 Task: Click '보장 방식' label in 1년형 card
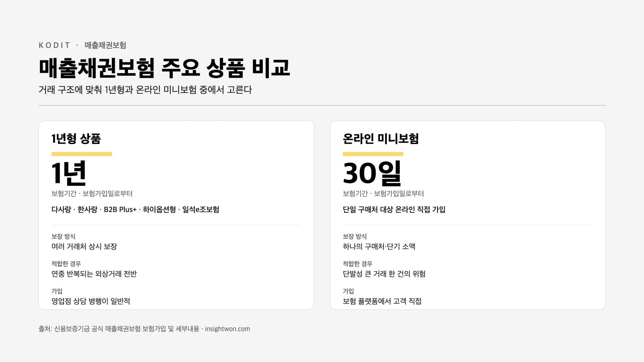coord(63,237)
